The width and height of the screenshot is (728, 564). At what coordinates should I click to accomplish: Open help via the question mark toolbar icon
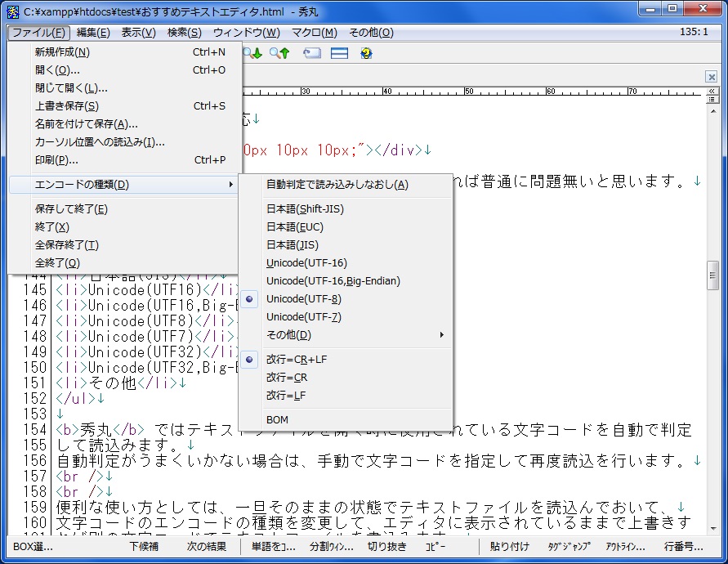click(x=366, y=53)
